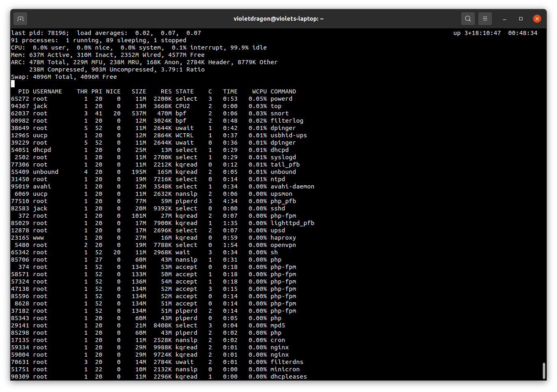Image resolution: width=557 pixels, height=392 pixels.
Task: Click the 'last pid: 78196' text
Action: [40, 33]
